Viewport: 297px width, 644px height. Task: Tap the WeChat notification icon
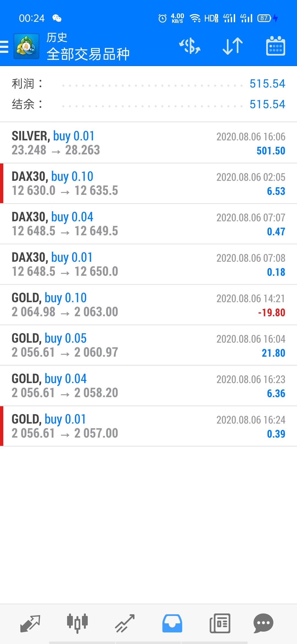[x=57, y=18]
